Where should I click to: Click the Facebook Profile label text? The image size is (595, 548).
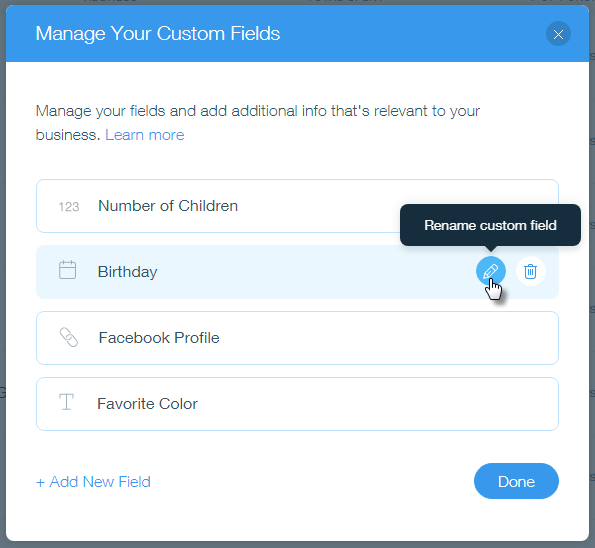159,338
